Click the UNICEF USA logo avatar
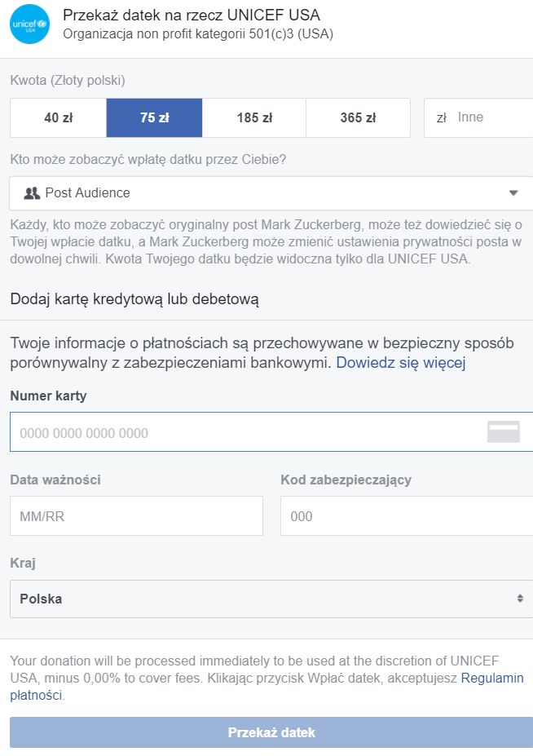This screenshot has height=756, width=533. point(30,24)
